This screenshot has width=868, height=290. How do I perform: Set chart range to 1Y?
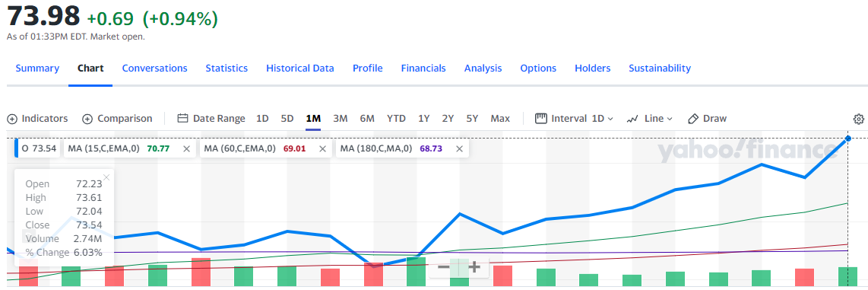click(x=424, y=119)
